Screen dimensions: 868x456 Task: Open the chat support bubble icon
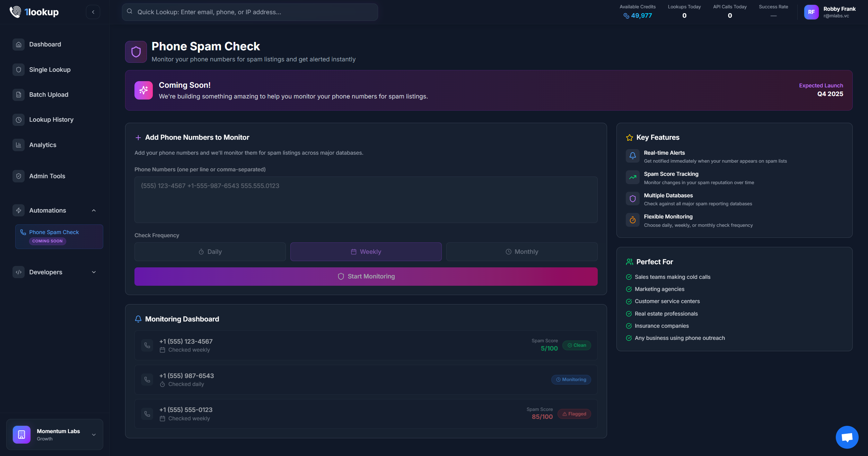(x=847, y=437)
